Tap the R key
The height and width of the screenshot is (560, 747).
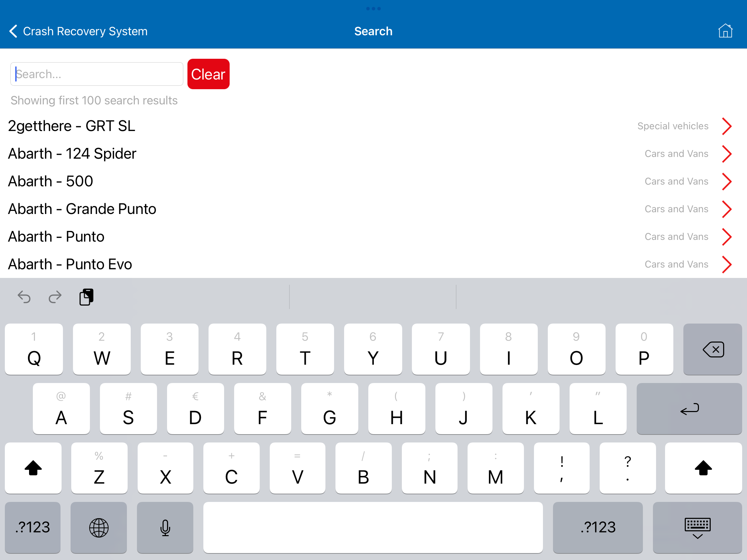point(237,349)
